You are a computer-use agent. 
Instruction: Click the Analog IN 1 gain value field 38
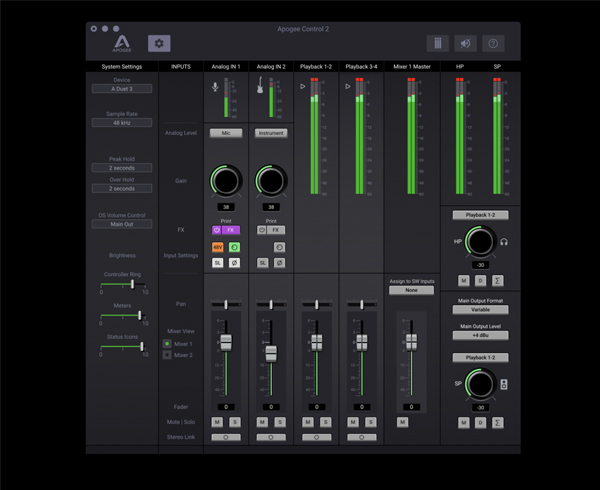click(x=226, y=207)
